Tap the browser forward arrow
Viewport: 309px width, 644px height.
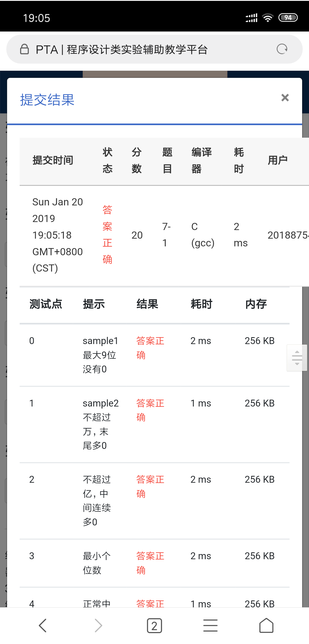(x=98, y=625)
